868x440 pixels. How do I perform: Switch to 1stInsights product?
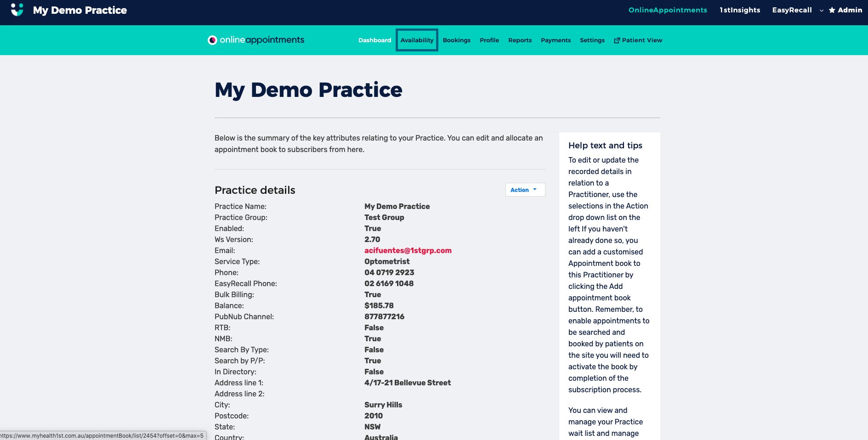(x=739, y=10)
